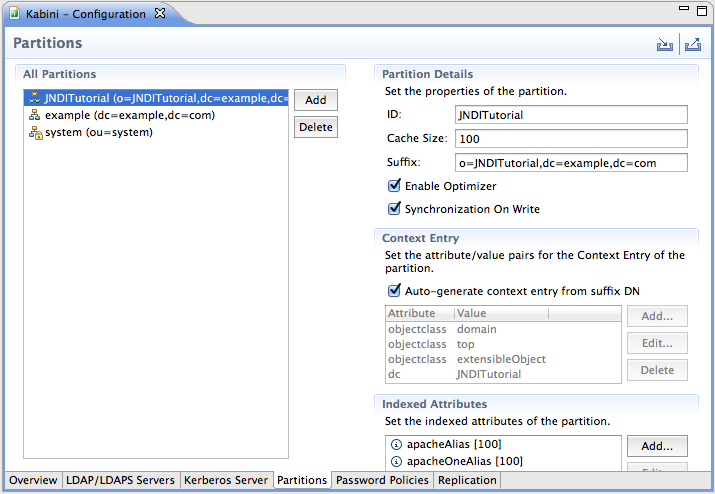Select JNDITutorial partition in the list

tap(156, 98)
